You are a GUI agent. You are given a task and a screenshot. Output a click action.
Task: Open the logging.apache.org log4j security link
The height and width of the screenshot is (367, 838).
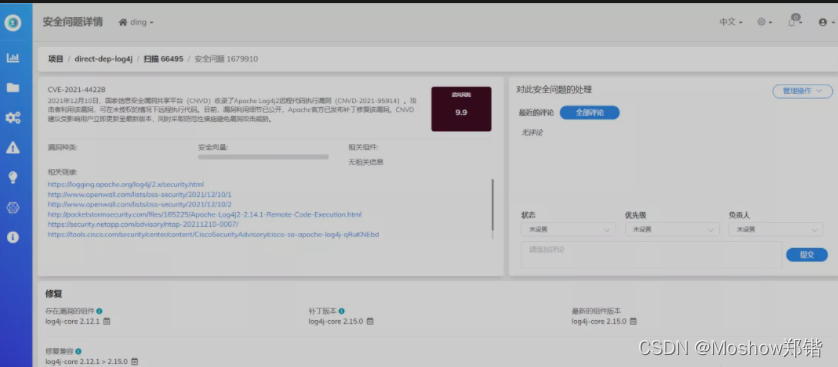pyautogui.click(x=126, y=184)
